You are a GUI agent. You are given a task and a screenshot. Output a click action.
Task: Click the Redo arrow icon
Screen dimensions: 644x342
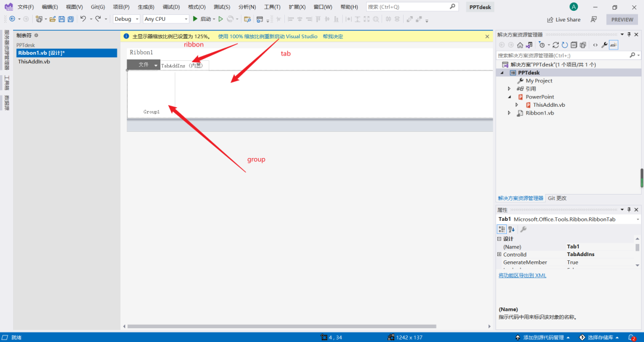coord(98,19)
